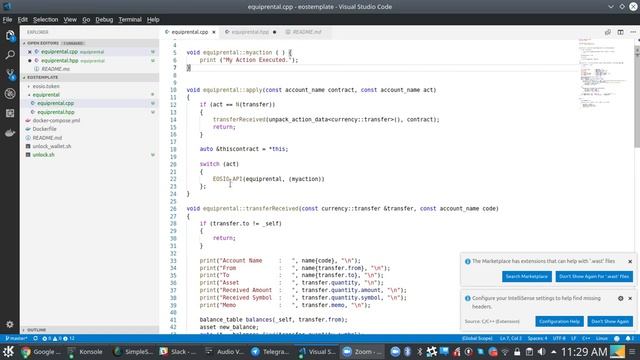This screenshot has width=640, height=360.
Task: Dismiss the Marketplace extensions notification
Action: point(630,261)
